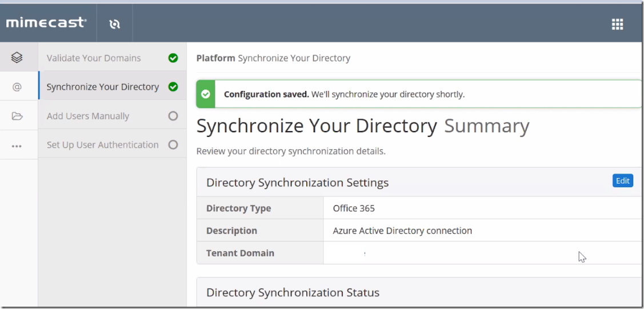644x309 pixels.
Task: Click 'Azure Active Directory connection' value
Action: 402,231
